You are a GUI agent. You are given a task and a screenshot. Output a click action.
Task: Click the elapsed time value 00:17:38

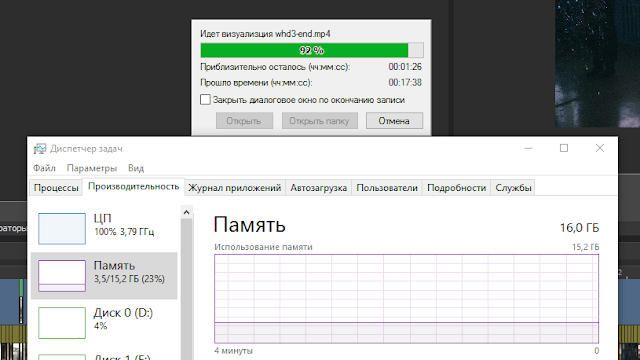405,82
